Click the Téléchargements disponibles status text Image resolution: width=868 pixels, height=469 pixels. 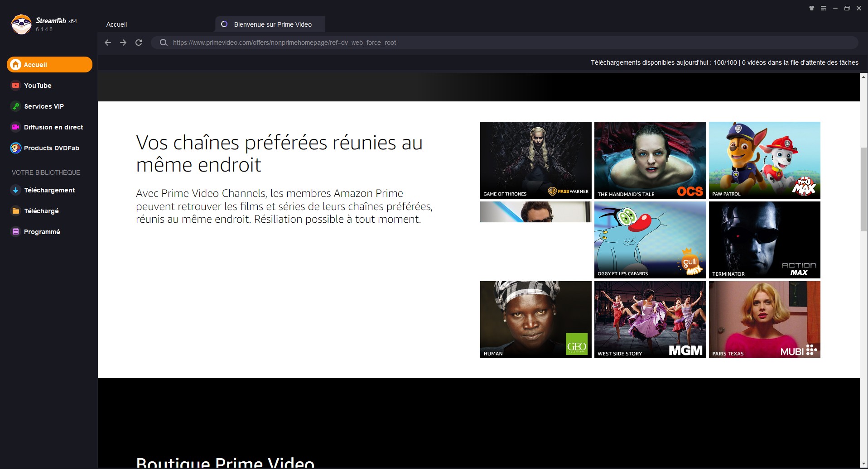724,62
